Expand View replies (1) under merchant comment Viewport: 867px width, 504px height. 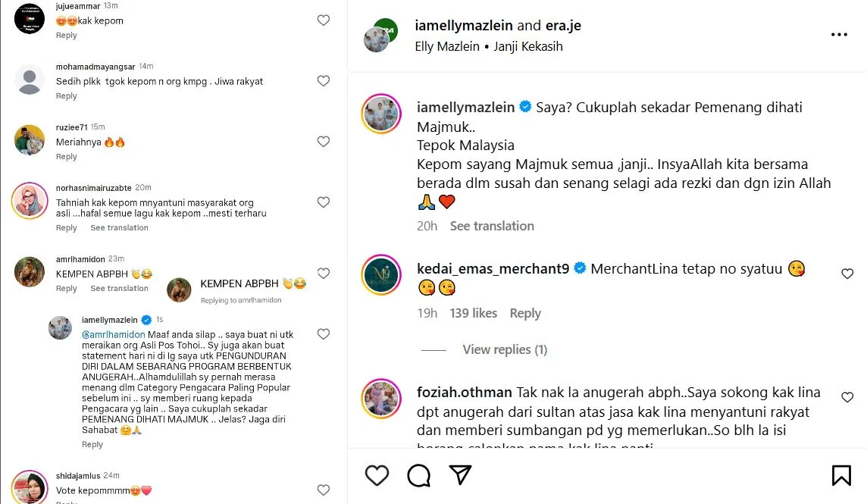(x=505, y=349)
